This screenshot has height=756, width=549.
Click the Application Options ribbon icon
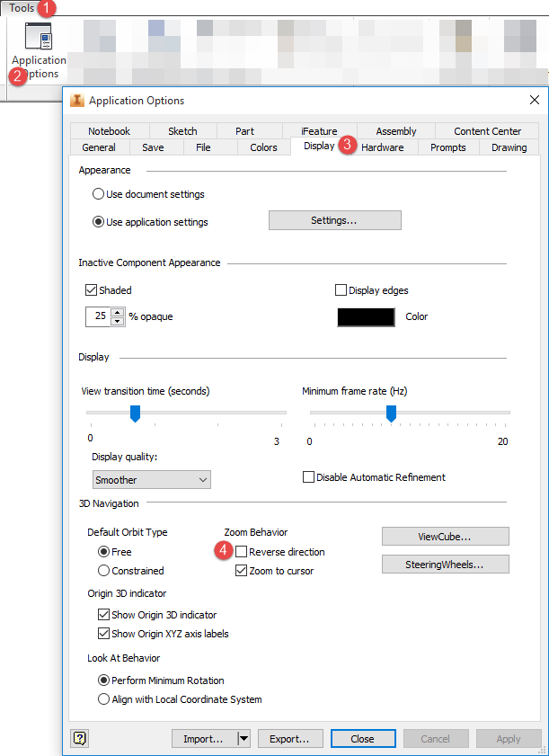click(39, 36)
